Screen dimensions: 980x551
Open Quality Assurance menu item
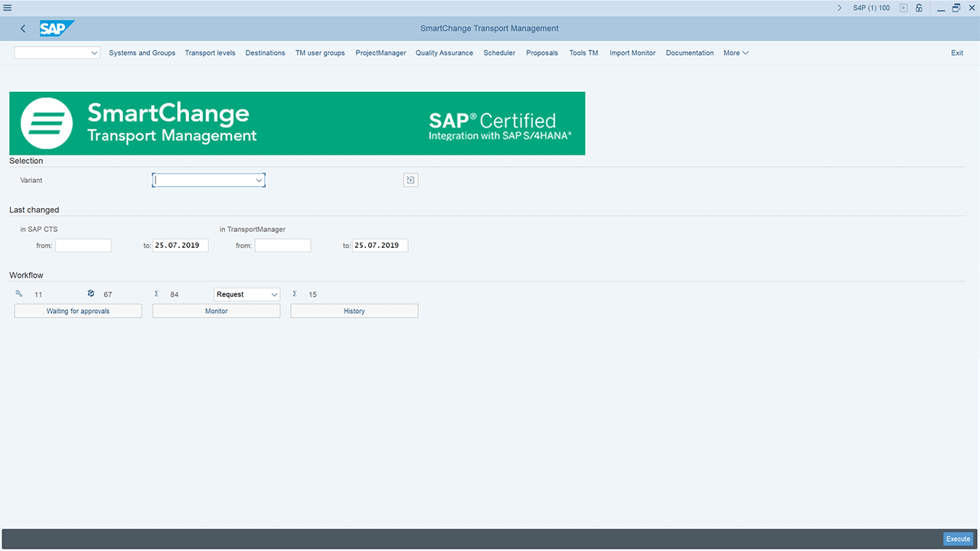coord(444,53)
